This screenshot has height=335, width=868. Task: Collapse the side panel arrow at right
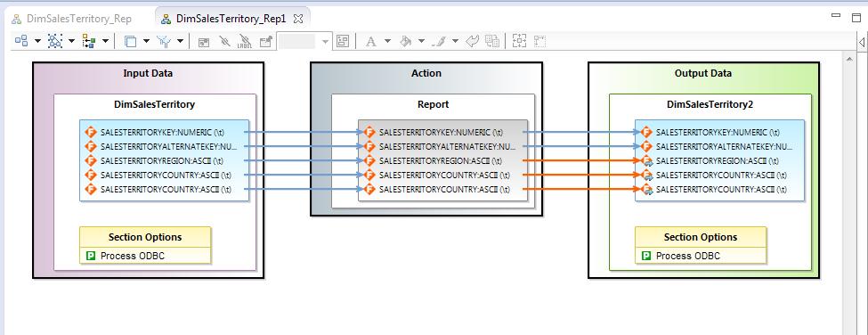(862, 42)
